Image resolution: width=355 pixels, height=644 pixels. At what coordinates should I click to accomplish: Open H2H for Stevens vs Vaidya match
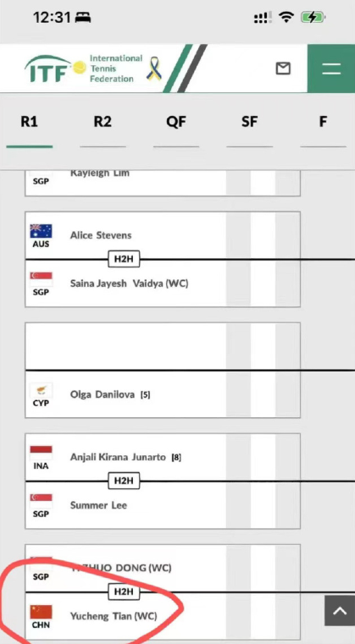tap(124, 259)
